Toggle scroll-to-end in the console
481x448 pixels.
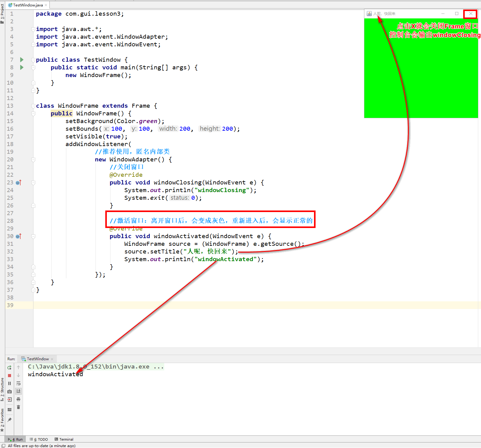click(x=18, y=391)
